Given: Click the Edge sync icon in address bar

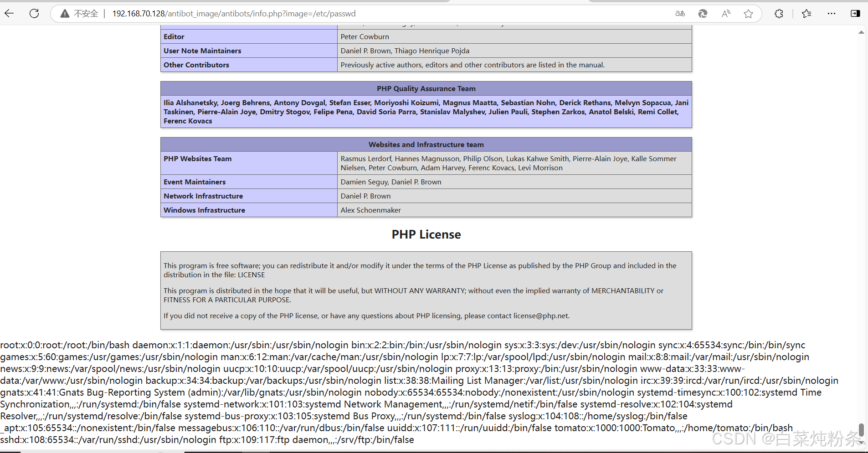Looking at the screenshot, I should (703, 14).
